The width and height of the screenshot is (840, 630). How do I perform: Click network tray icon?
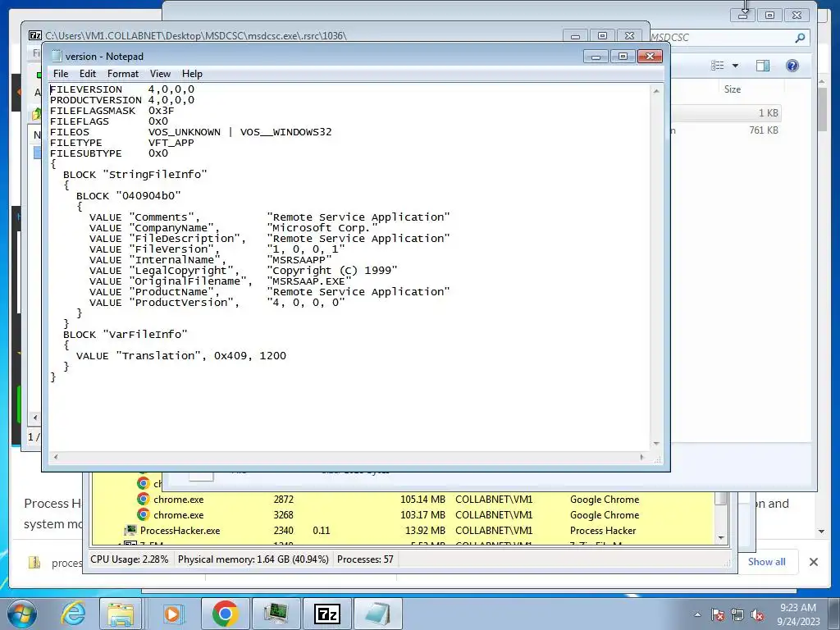coord(737,614)
